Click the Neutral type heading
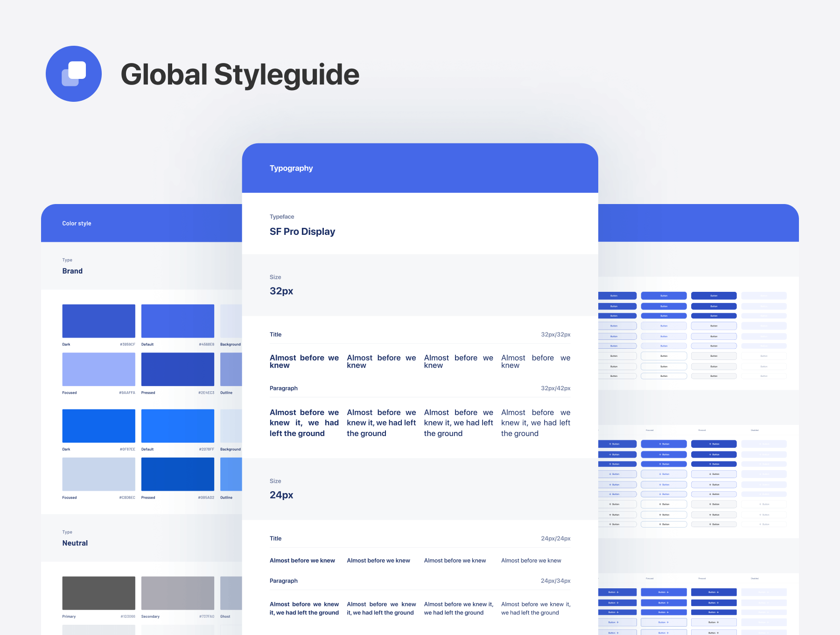The image size is (840, 635). [75, 543]
